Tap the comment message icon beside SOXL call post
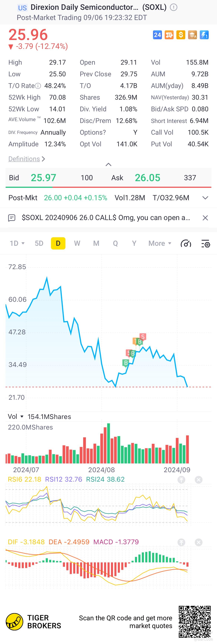 click(x=12, y=218)
